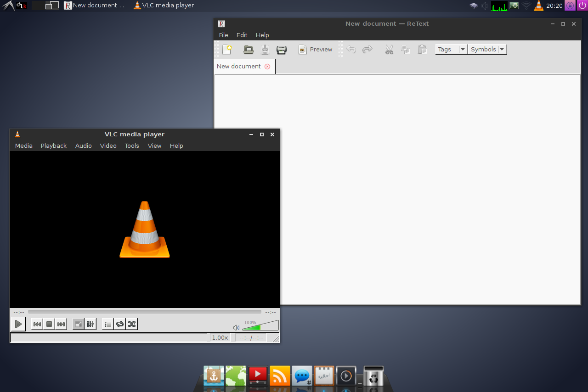Click the workspace switcher in top panel

click(45, 6)
